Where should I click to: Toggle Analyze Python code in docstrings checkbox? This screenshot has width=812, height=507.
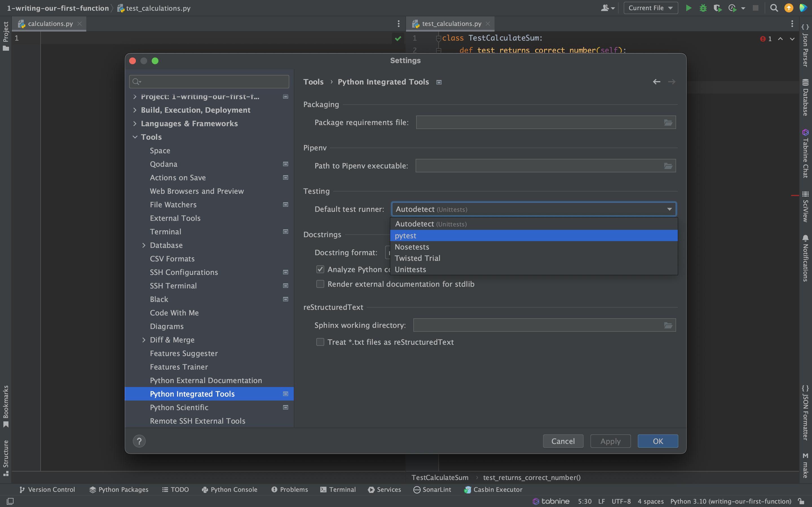click(320, 269)
